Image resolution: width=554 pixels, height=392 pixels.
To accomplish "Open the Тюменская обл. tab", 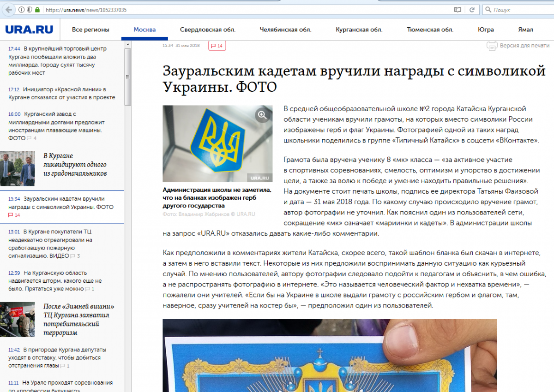I will click(x=430, y=30).
